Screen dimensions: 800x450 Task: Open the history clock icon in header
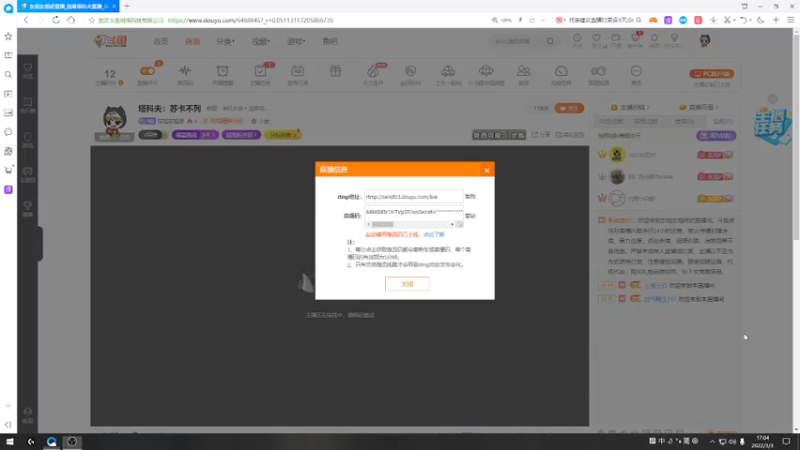coord(577,40)
